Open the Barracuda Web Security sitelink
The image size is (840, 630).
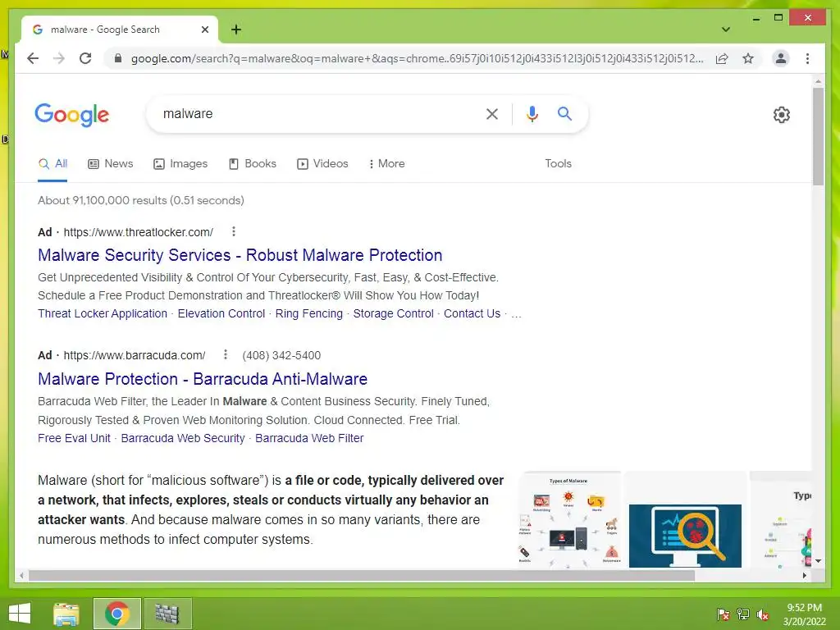click(x=183, y=438)
